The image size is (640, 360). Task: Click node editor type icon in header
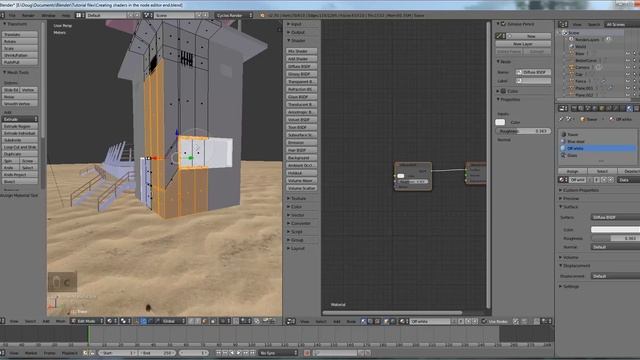pos(291,322)
